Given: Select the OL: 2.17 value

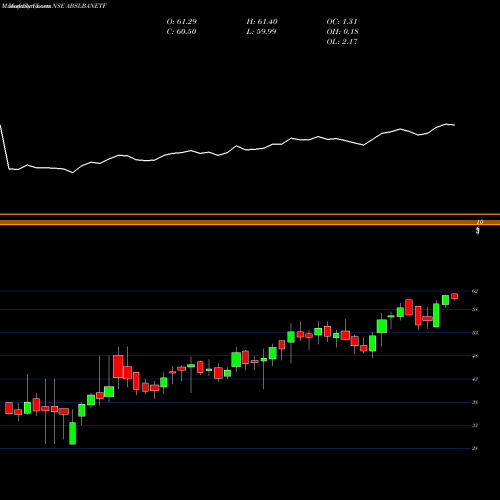Looking at the screenshot, I should [342, 42].
